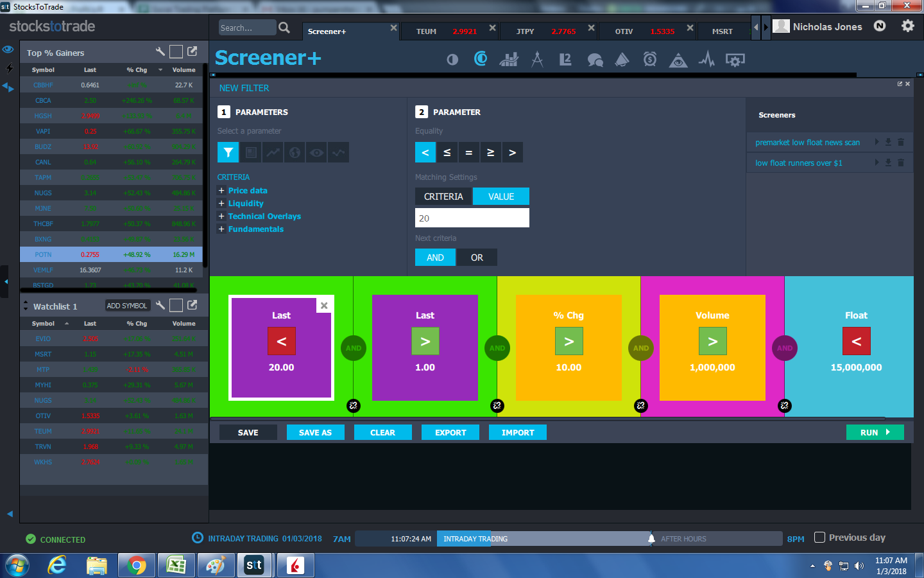Click the search magnifier icon
Image resolution: width=924 pixels, height=578 pixels.
[284, 28]
